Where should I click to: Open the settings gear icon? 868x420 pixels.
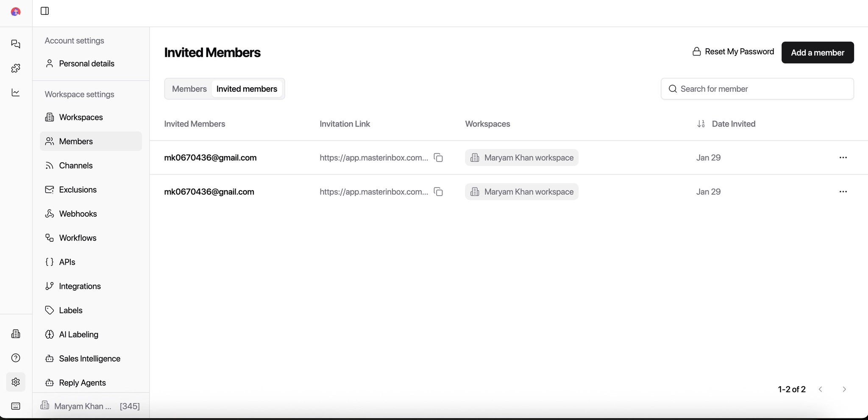[16, 382]
